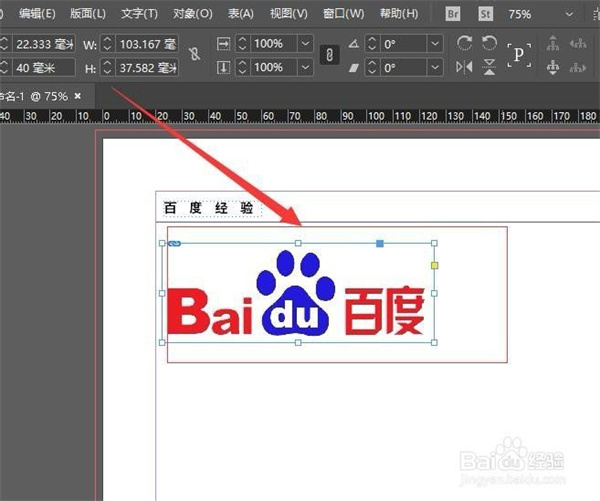This screenshot has width=600, height=501.
Task: Flip selection vertically
Action: point(489,67)
